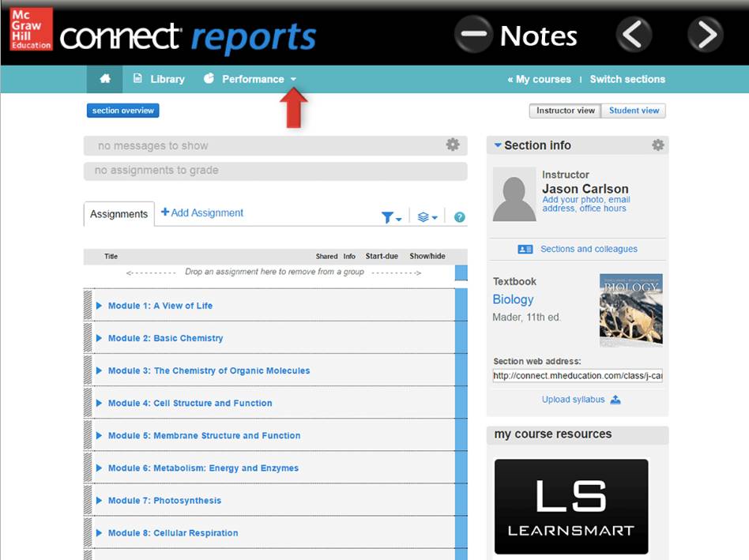
Task: Click the help question mark icon
Action: [460, 217]
